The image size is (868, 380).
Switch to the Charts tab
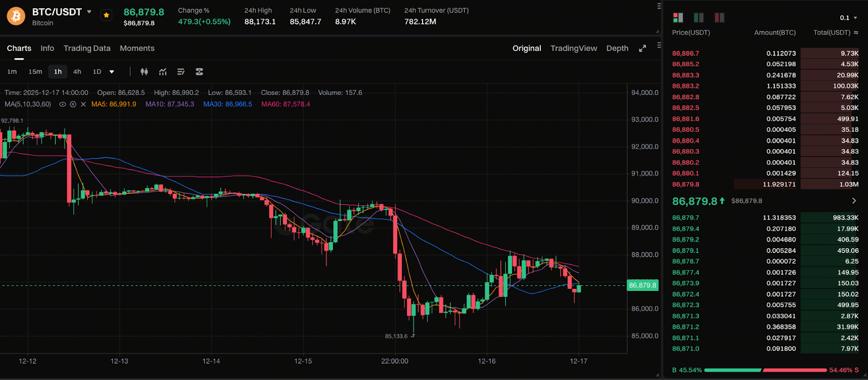(19, 48)
